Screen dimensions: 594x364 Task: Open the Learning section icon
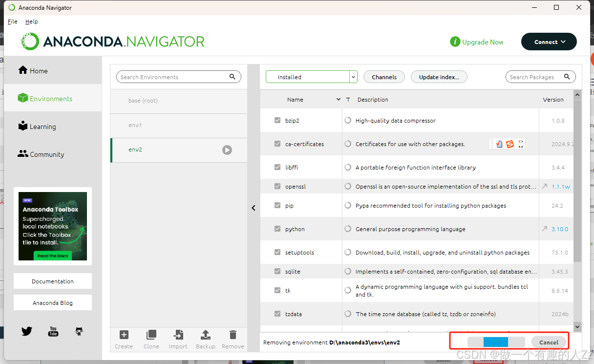point(23,126)
